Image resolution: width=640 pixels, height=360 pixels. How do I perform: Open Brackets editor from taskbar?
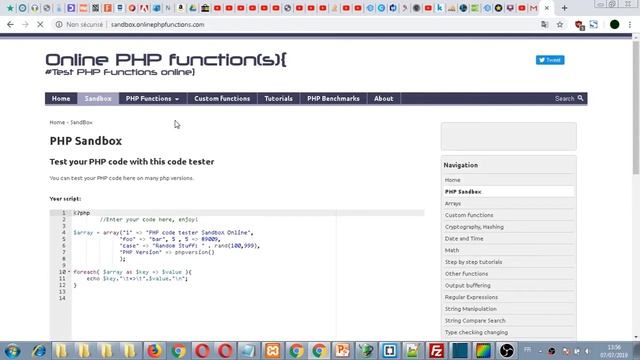coord(389,351)
